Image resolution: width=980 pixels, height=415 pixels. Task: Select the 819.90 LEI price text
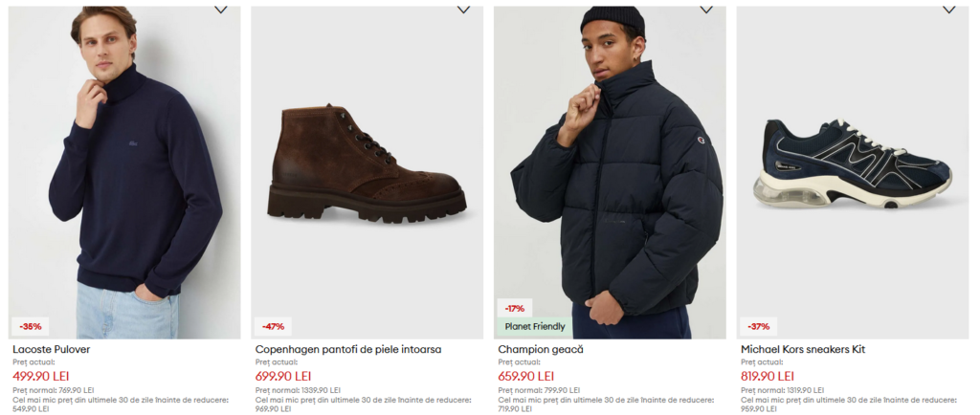[x=768, y=376]
